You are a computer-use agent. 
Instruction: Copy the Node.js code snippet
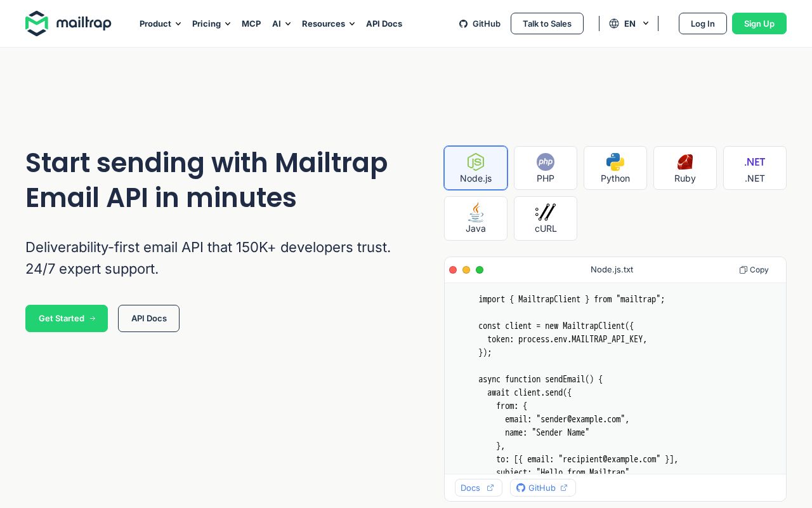(754, 270)
